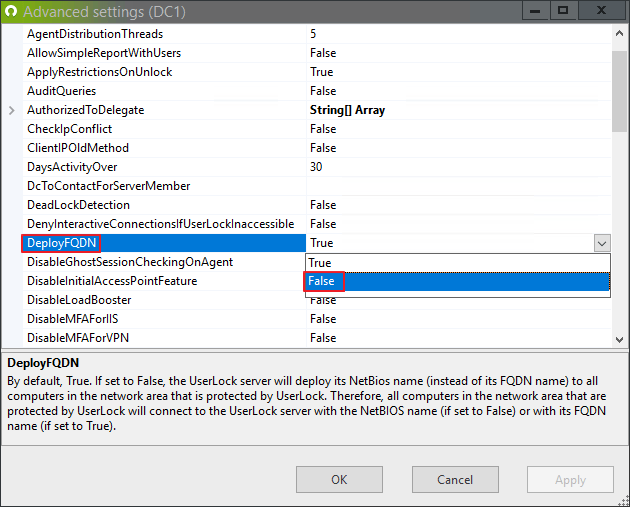Click the vertical scrollbar thumb
630x507 pixels.
point(619,91)
